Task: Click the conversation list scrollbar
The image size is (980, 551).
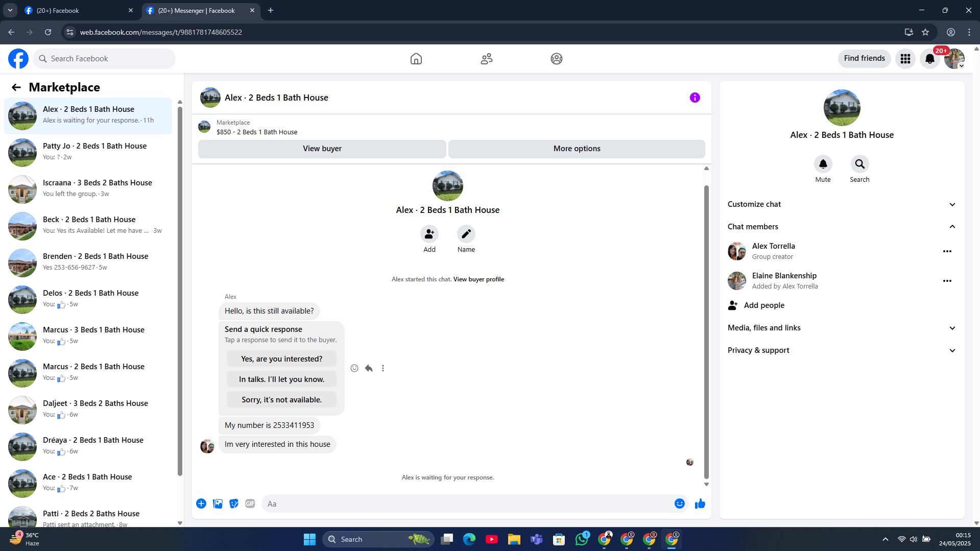Action: pyautogui.click(x=180, y=291)
